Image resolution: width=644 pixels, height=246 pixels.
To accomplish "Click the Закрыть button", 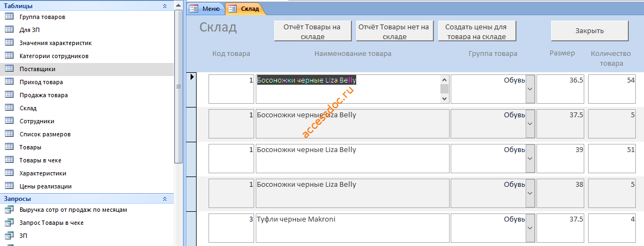I will 590,31.
